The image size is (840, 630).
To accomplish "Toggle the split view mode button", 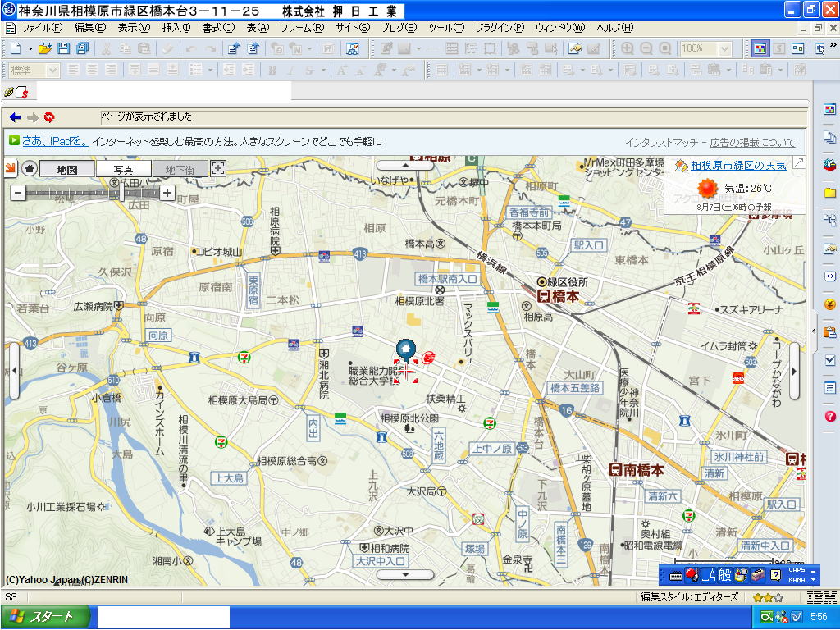I will point(797,48).
